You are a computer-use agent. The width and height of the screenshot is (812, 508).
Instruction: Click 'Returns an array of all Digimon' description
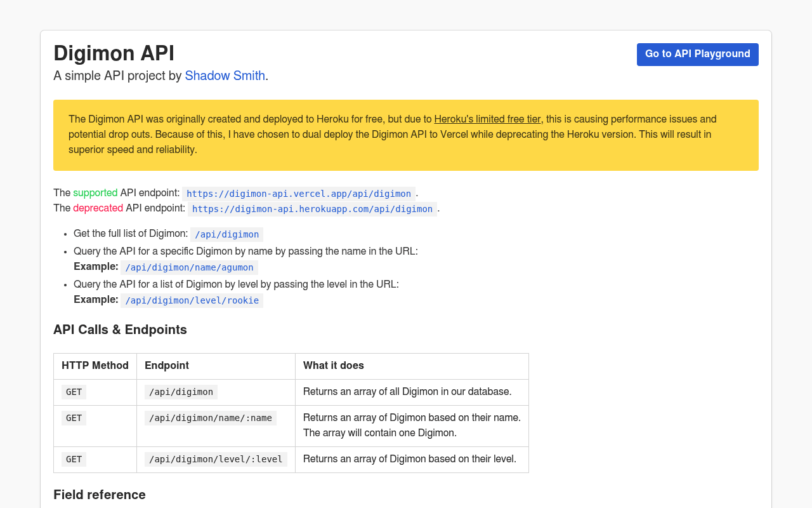[x=407, y=392]
